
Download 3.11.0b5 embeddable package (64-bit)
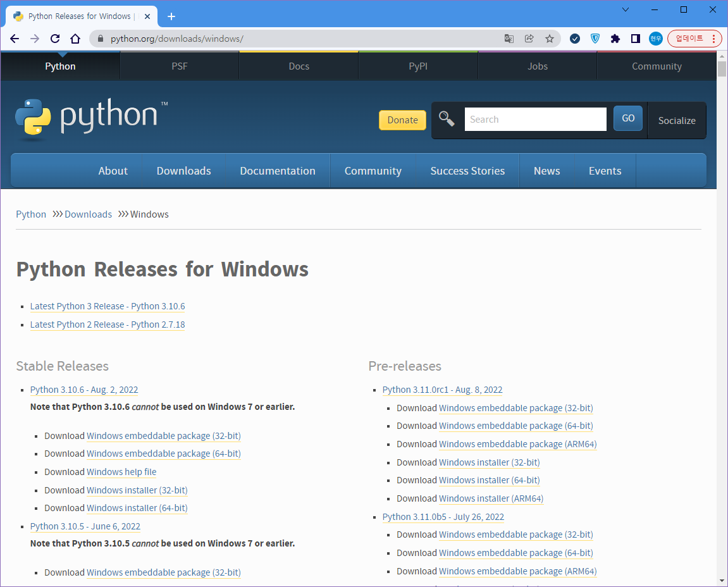tap(516, 553)
